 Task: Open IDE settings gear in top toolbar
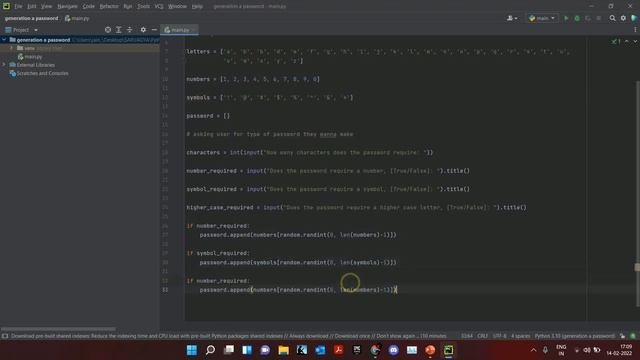coord(623,18)
